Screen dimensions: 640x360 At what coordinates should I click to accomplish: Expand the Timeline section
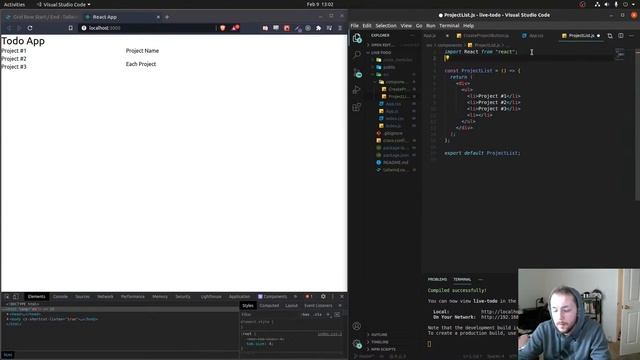coord(380,342)
